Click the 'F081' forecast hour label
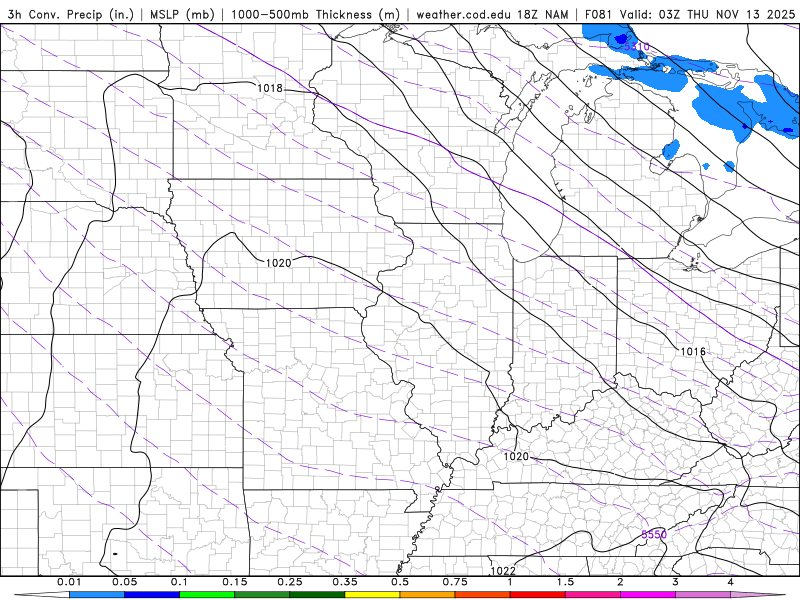Image resolution: width=800 pixels, height=600 pixels. coord(598,14)
